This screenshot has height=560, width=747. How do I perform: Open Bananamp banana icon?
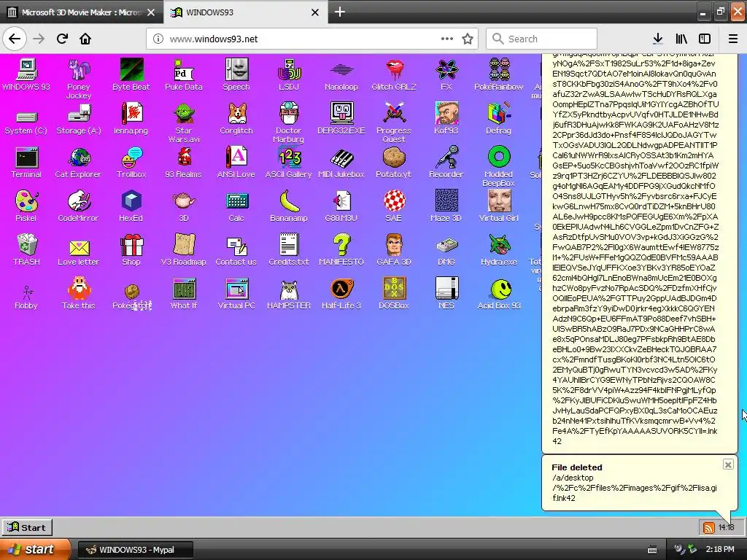coord(289,201)
